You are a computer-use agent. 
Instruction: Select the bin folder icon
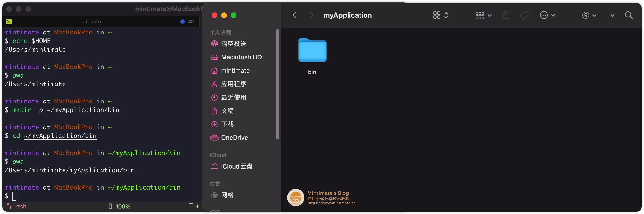312,50
